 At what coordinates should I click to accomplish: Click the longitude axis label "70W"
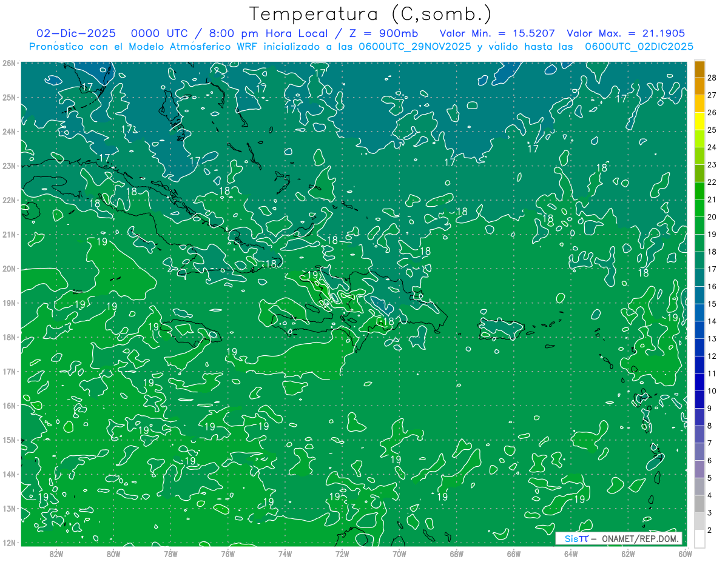click(399, 554)
